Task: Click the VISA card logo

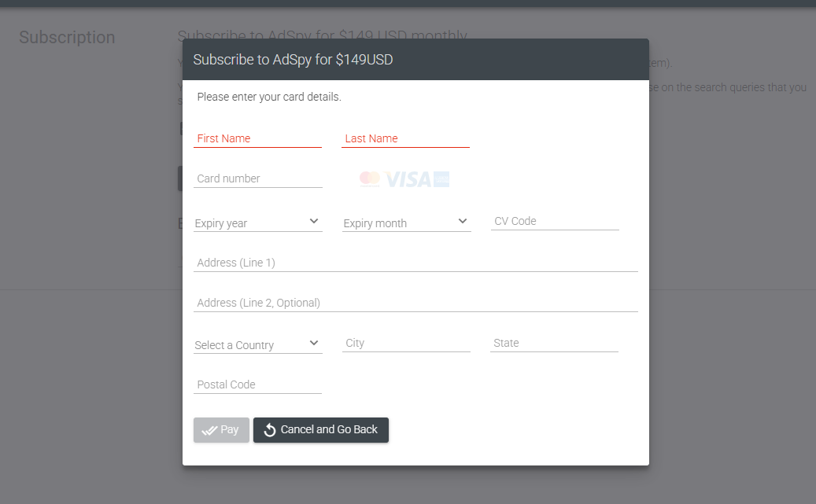Action: pyautogui.click(x=408, y=179)
